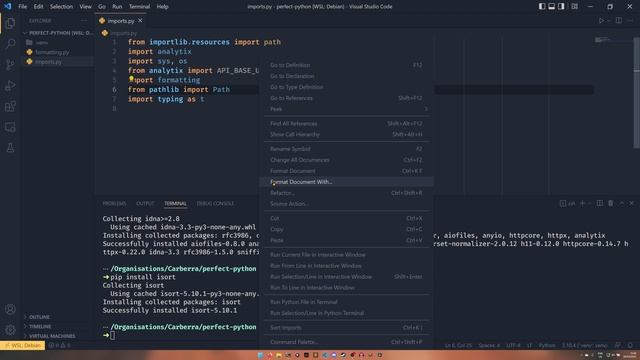Collapse the PERFECT-PYTHON folder section

pyautogui.click(x=58, y=33)
